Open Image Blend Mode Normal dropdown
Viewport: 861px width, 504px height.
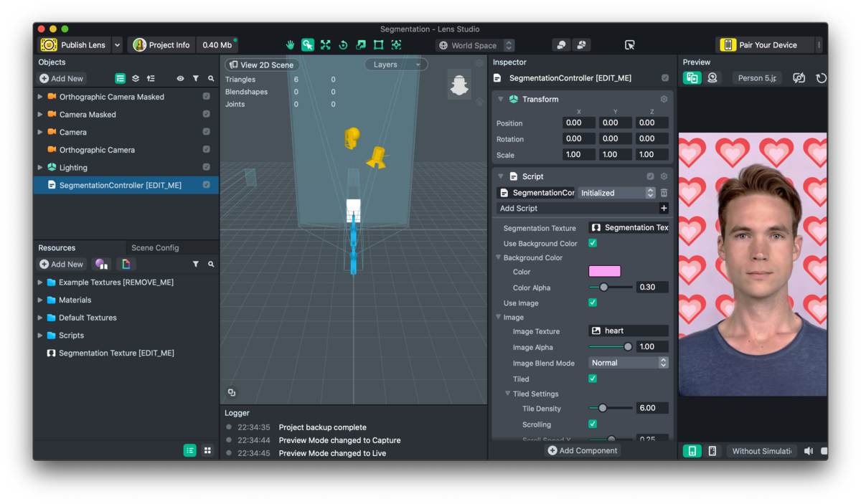629,363
